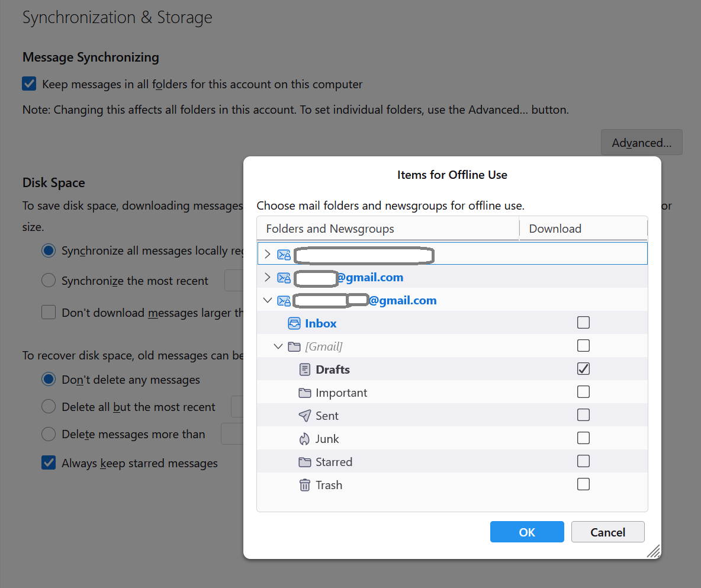Click the Trash bin icon
Viewport: 701px width, 588px height.
(x=305, y=486)
